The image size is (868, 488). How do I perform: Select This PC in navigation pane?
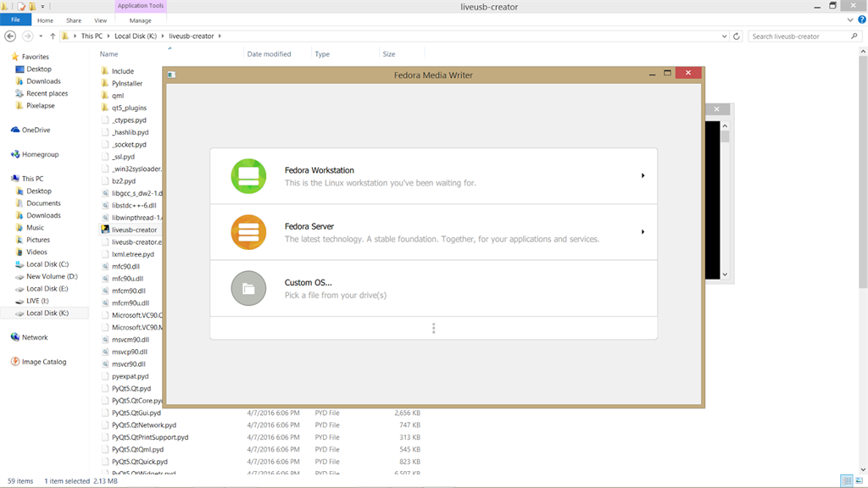tap(32, 179)
